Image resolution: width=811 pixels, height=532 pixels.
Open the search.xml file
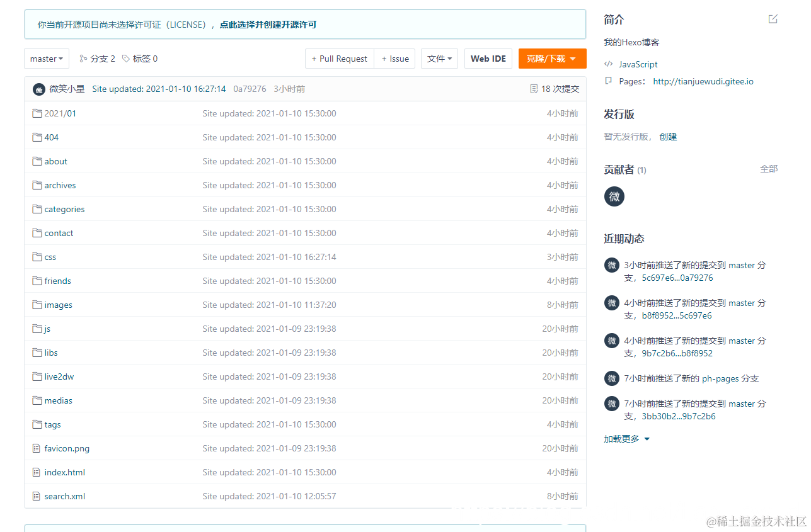[x=64, y=496]
